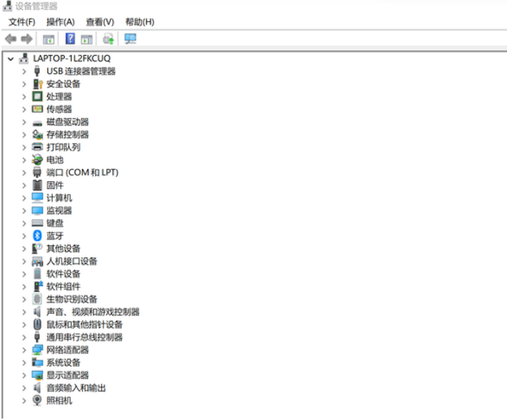The width and height of the screenshot is (507, 420).
Task: Click the action pane toolbar icon
Action: (x=87, y=39)
